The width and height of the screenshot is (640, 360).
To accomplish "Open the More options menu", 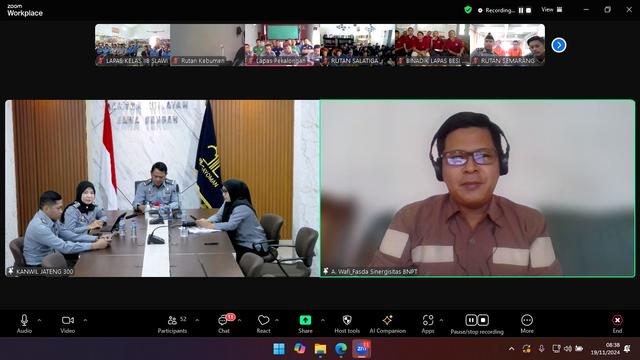I will (527, 324).
